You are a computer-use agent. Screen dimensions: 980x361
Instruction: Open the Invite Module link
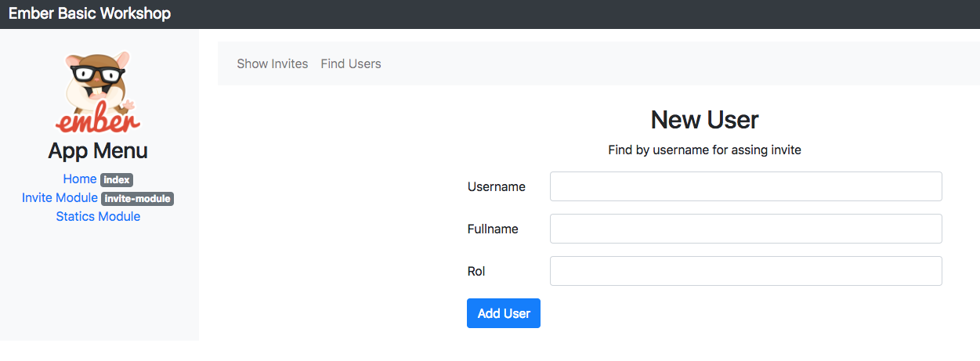click(x=60, y=197)
